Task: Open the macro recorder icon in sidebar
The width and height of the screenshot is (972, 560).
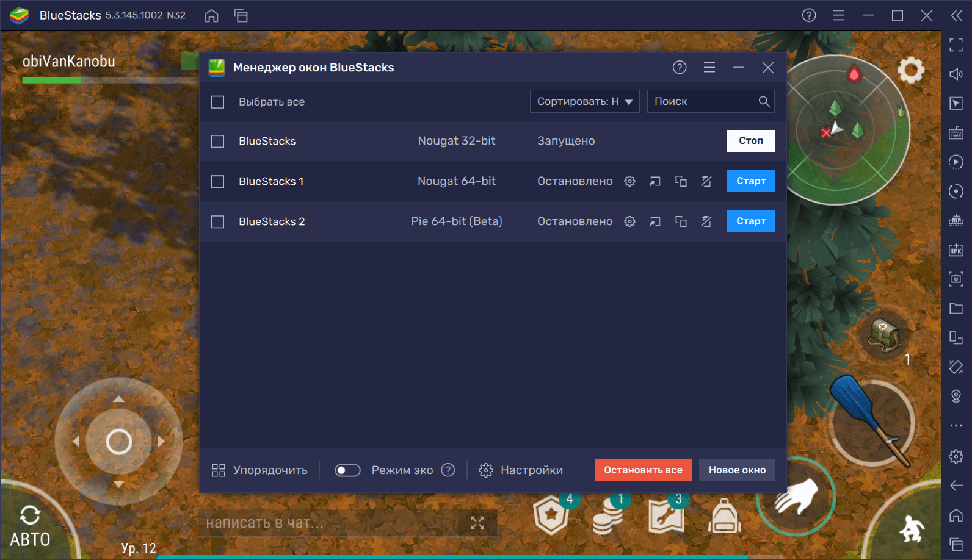Action: click(956, 162)
